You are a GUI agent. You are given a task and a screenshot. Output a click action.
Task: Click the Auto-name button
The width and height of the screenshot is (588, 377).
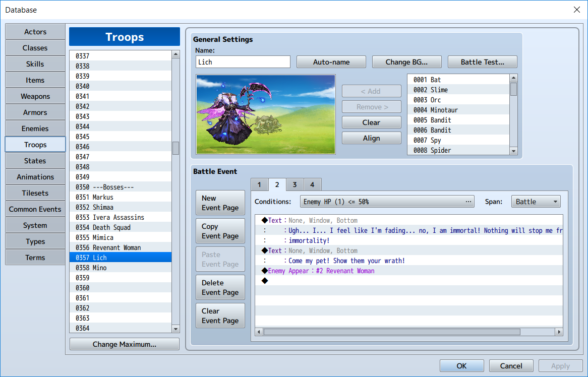click(331, 62)
